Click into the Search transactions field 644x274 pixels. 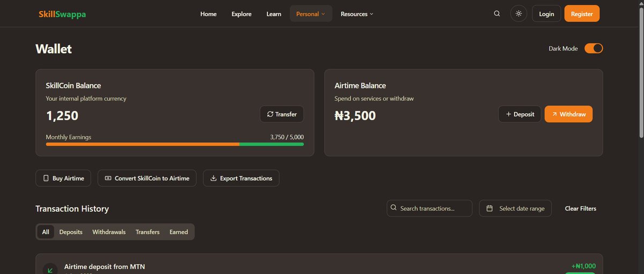[x=429, y=208]
